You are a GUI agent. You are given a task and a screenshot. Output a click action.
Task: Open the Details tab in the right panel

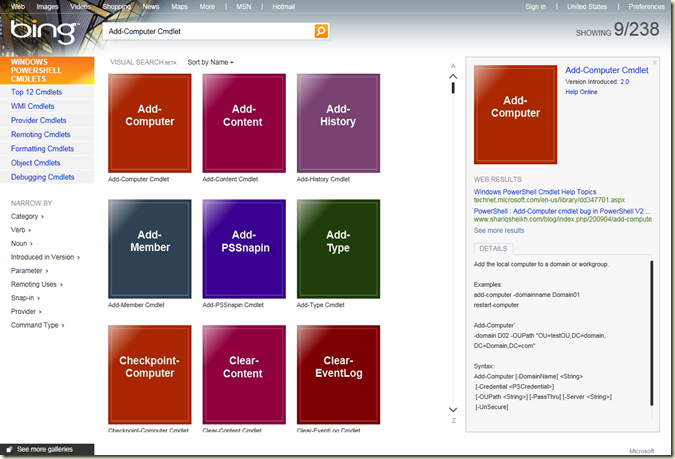[x=493, y=248]
